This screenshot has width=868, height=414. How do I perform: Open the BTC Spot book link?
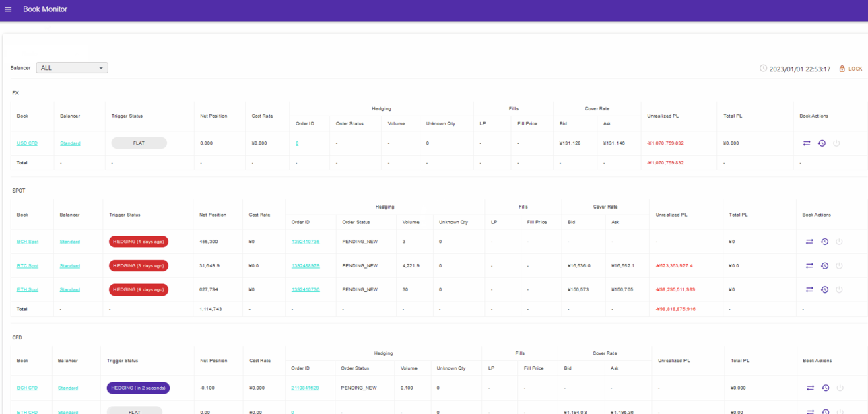(x=28, y=266)
